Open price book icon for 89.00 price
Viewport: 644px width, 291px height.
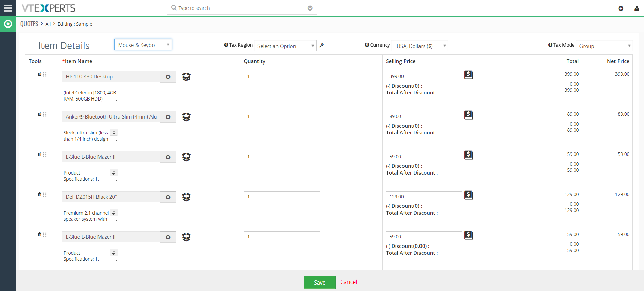[x=469, y=115]
